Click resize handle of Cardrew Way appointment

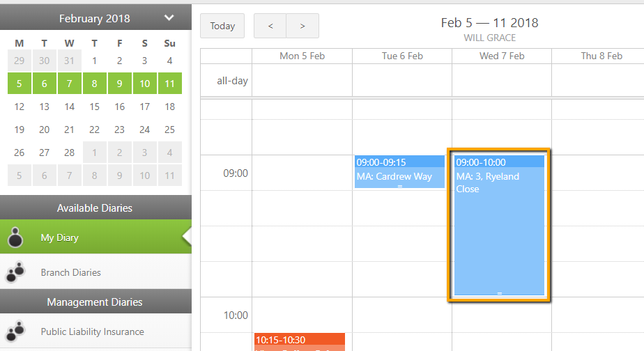[x=399, y=187]
